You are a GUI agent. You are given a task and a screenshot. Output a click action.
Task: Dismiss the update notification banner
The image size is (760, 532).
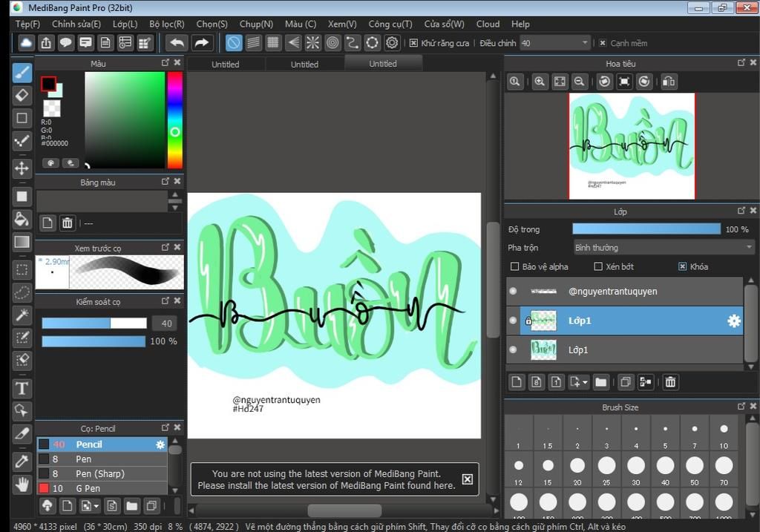pyautogui.click(x=467, y=479)
